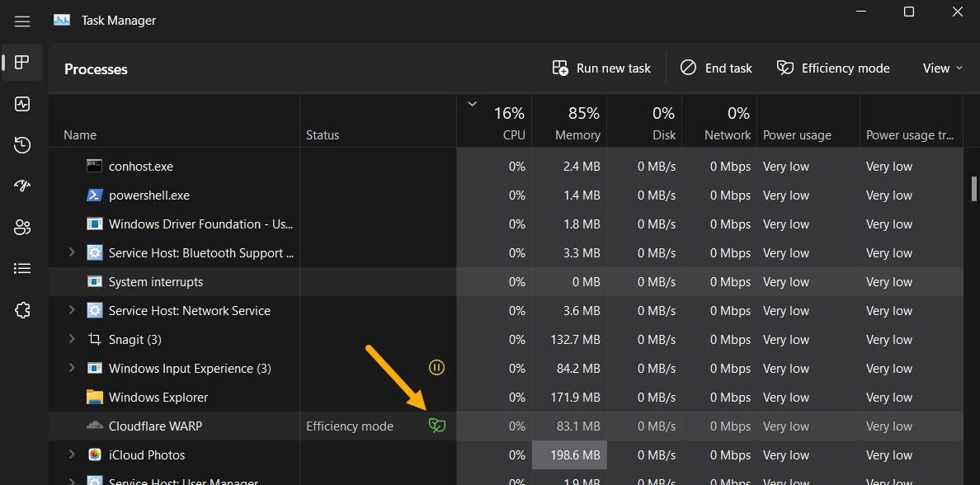Click the green leaf efficiency icon
This screenshot has width=980, height=485.
click(436, 426)
